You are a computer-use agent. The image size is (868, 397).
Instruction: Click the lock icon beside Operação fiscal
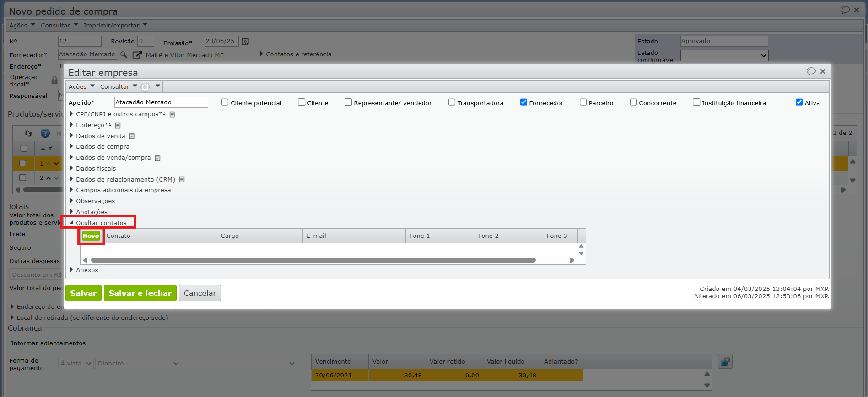coord(54,80)
